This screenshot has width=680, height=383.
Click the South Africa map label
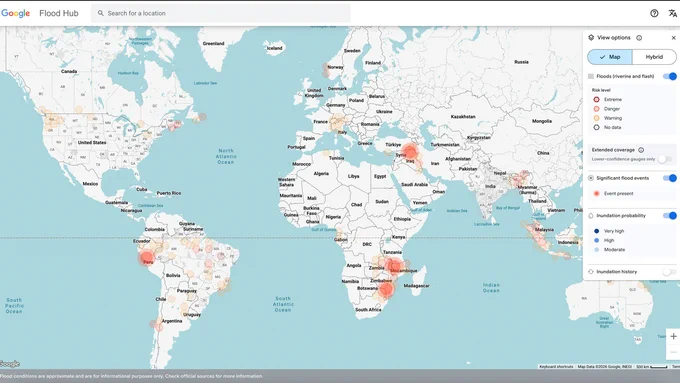368,310
